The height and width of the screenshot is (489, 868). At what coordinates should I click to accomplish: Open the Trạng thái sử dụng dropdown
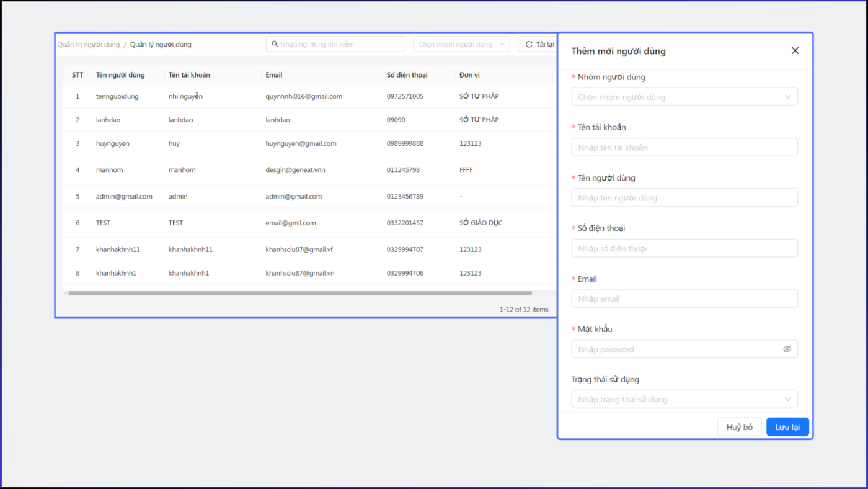pos(684,399)
